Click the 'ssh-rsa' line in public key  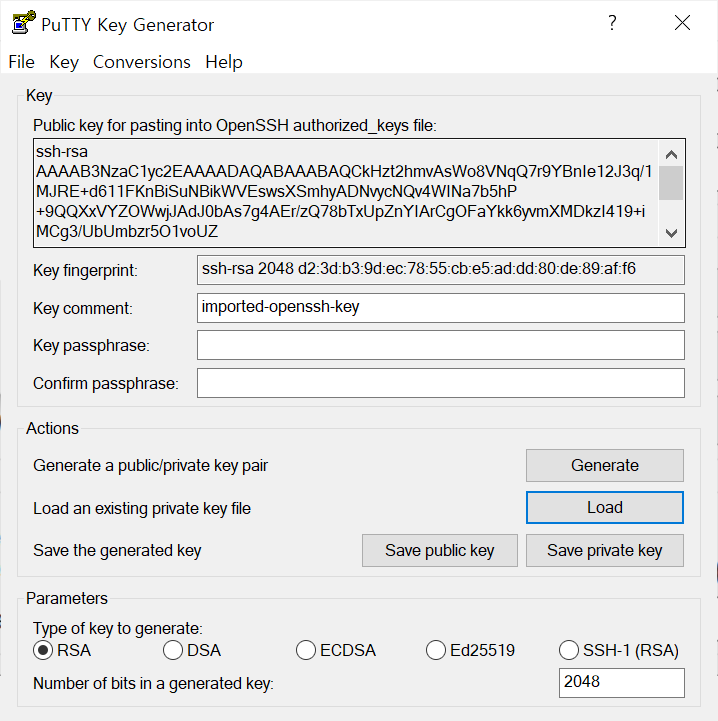pyautogui.click(x=62, y=152)
